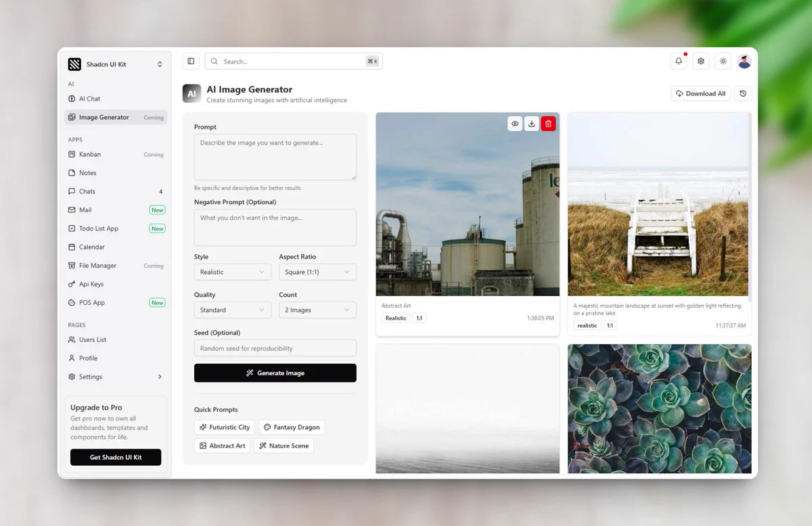812x526 pixels.
Task: Open the succulents image thumbnail
Action: pyautogui.click(x=660, y=408)
